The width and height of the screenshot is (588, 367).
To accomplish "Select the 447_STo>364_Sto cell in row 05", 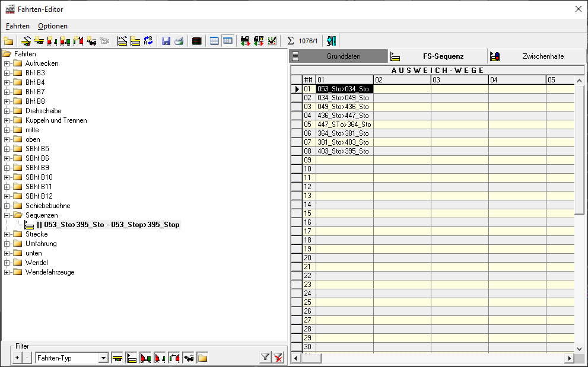I will click(x=344, y=125).
